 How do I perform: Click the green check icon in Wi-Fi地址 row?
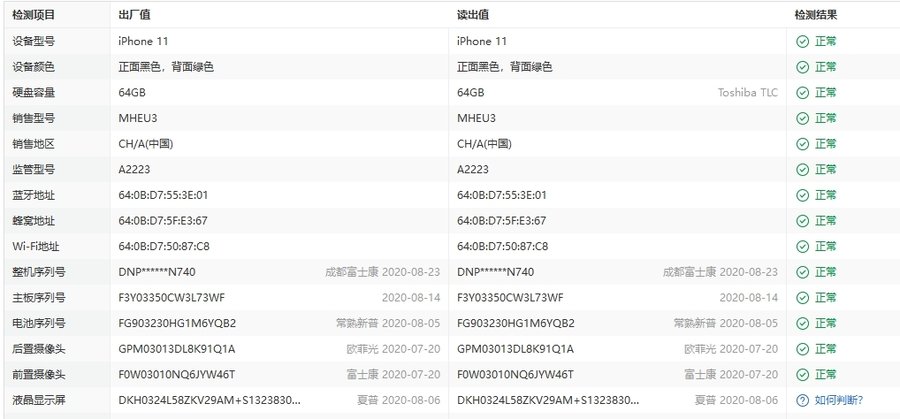tap(802, 246)
